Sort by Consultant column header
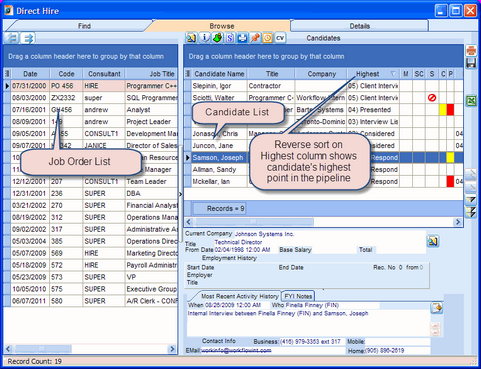The height and width of the screenshot is (369, 481). point(104,74)
